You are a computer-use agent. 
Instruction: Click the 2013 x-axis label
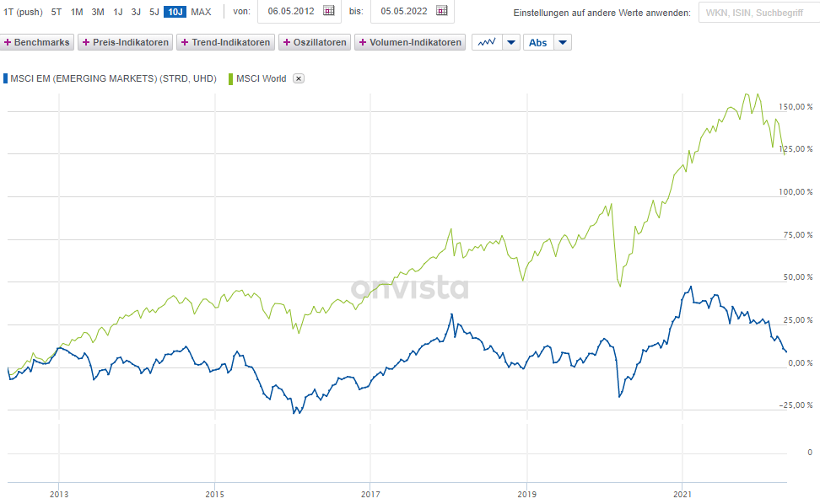(x=59, y=494)
